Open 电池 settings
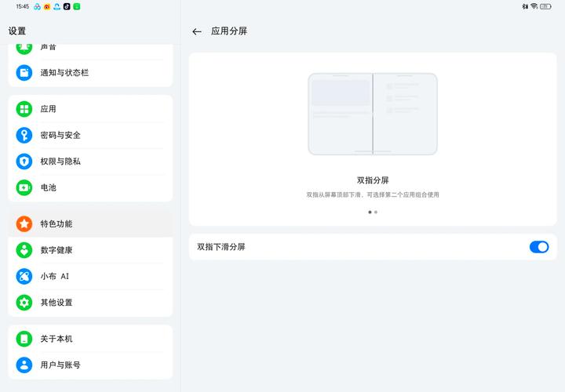The height and width of the screenshot is (392, 565). click(90, 187)
